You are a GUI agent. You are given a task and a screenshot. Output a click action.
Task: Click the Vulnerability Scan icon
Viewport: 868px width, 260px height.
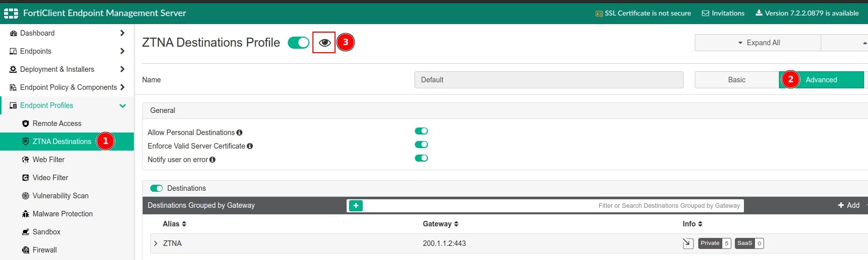(x=26, y=196)
